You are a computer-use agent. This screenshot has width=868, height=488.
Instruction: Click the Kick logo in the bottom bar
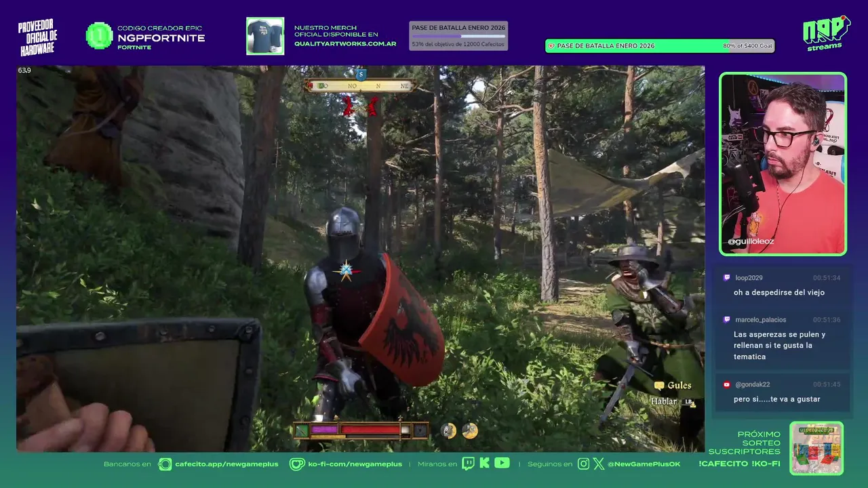484,464
